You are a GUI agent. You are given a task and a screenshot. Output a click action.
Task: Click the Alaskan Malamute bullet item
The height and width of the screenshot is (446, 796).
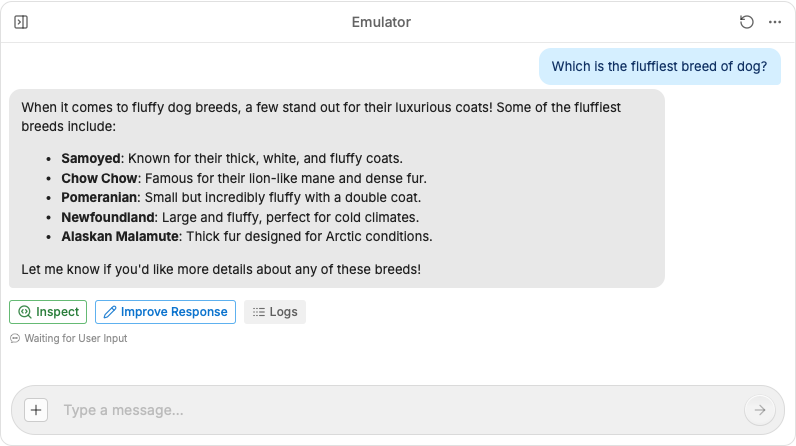[x=247, y=236]
